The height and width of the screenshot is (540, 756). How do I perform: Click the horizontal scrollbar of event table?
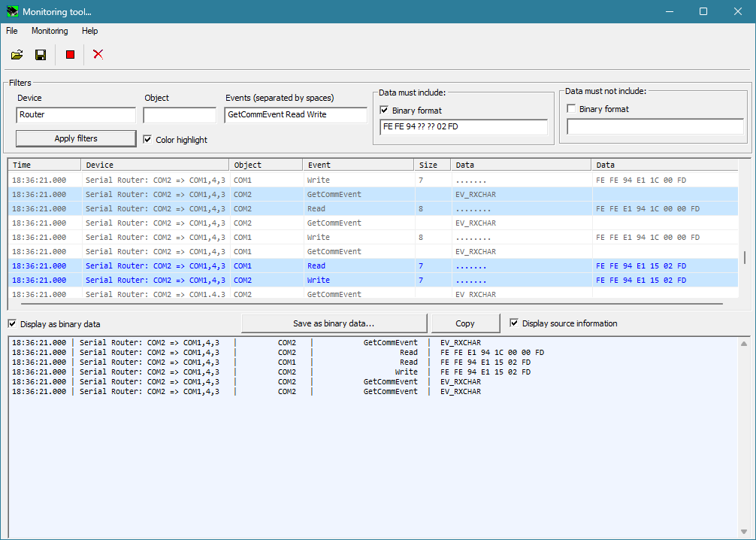(x=372, y=304)
